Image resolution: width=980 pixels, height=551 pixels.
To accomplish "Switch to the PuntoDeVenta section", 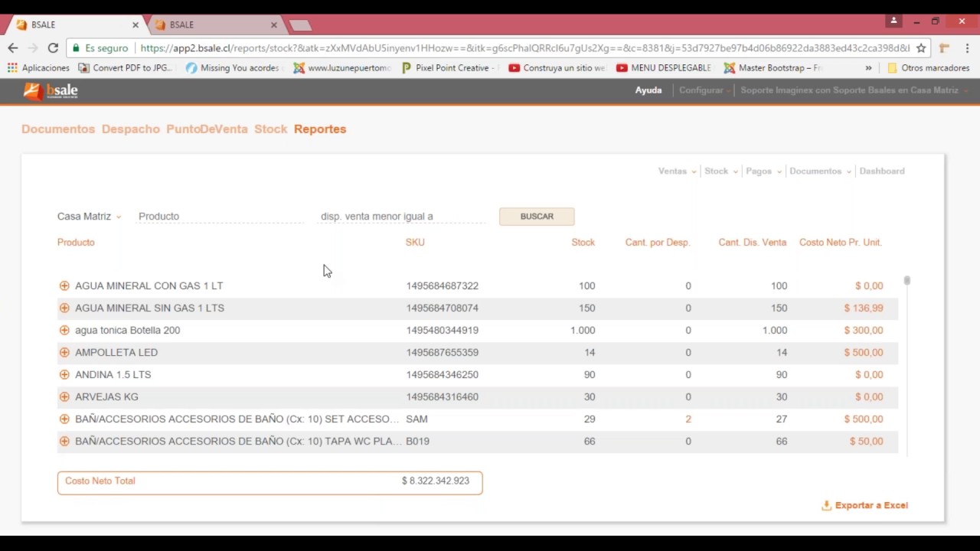I will 207,129.
